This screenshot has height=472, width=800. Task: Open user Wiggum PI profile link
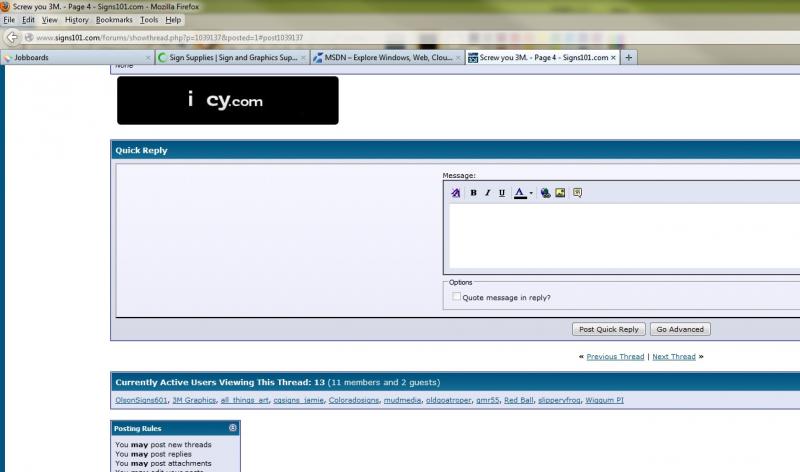coord(604,401)
